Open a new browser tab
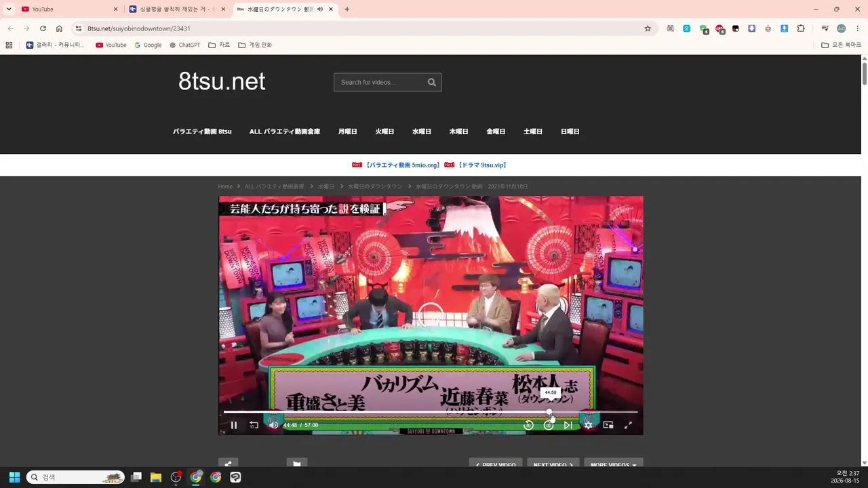 [347, 9]
